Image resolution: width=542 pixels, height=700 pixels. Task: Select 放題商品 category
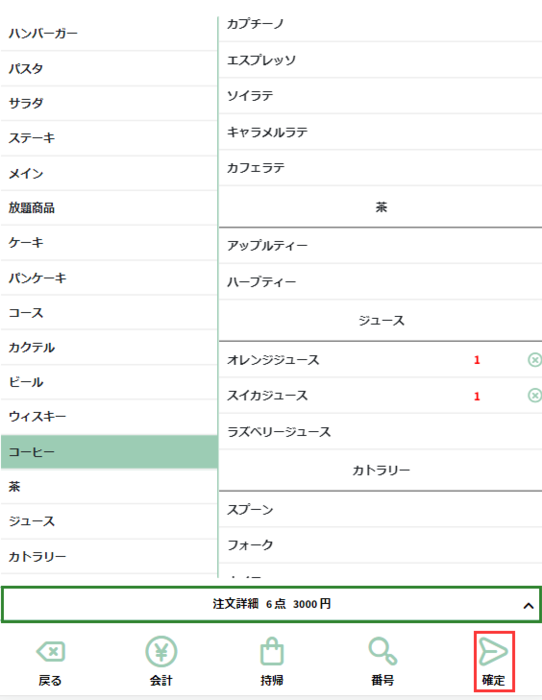[109, 208]
